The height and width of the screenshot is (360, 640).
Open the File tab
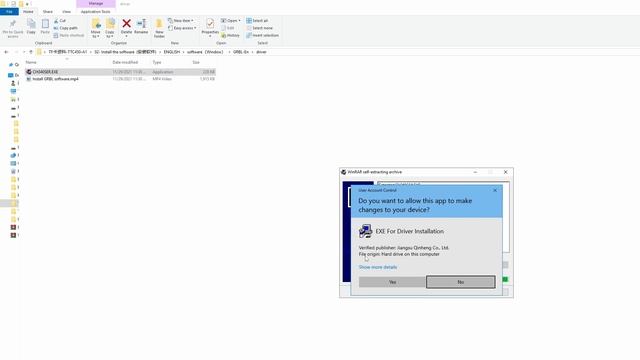click(x=9, y=11)
